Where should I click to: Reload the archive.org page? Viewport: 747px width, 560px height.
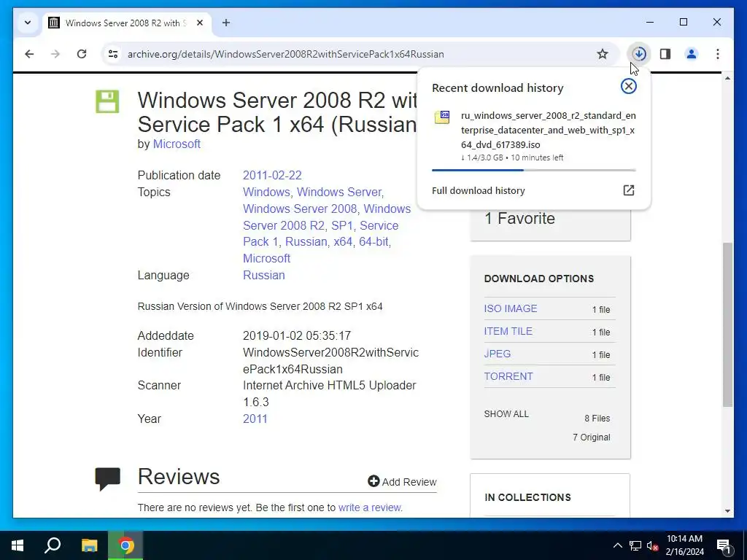click(82, 54)
